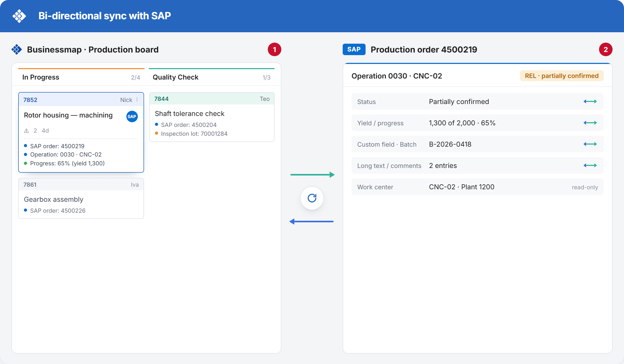This screenshot has width=624, height=364.
Task: Click assignee name Iva on card 7861
Action: click(x=135, y=185)
